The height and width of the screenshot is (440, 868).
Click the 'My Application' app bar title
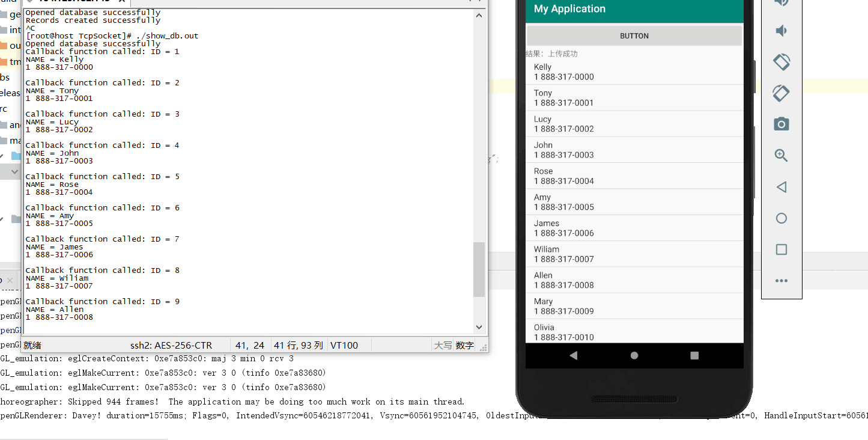click(x=569, y=9)
